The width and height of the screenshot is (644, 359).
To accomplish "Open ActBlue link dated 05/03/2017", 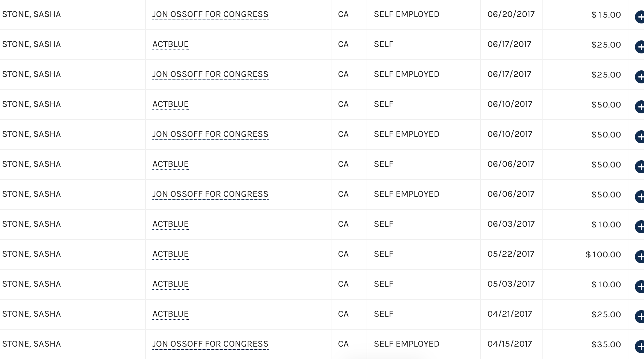I will pos(171,284).
